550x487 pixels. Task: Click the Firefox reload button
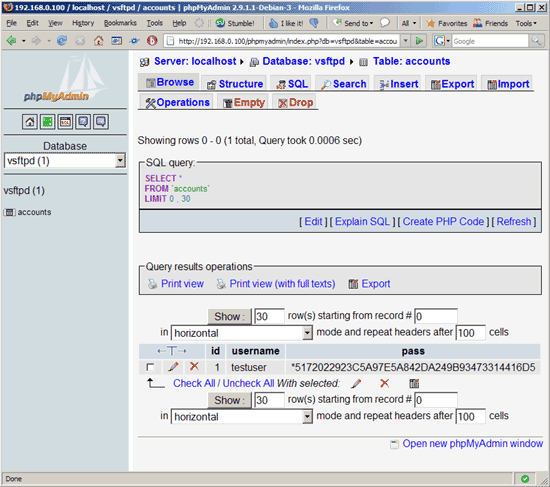62,41
